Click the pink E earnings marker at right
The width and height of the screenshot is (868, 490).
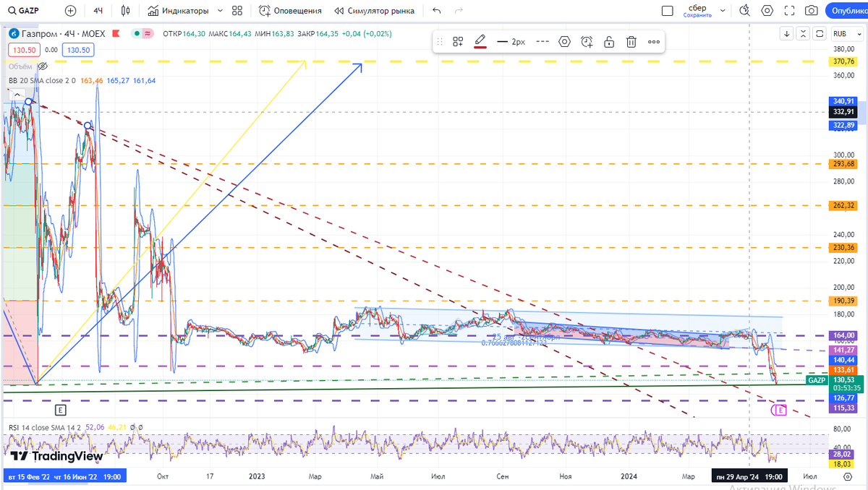pos(779,410)
